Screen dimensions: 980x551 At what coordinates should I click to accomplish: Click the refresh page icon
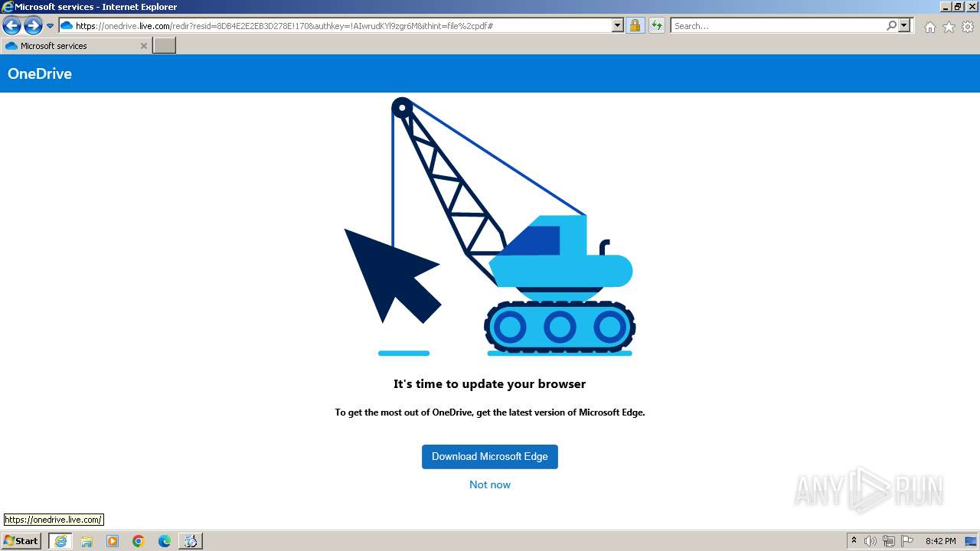click(x=657, y=25)
